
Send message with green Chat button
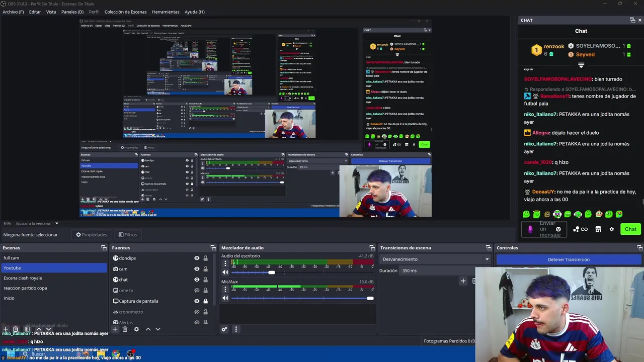point(630,229)
